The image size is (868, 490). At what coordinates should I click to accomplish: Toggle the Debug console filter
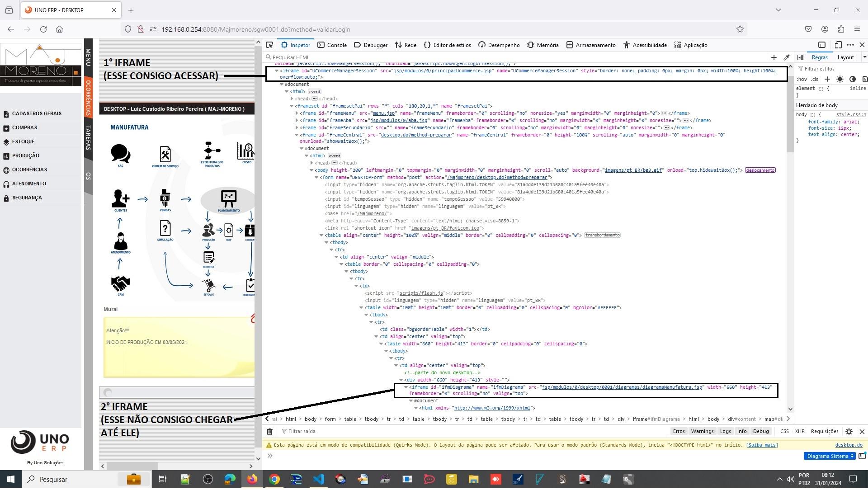coord(761,432)
